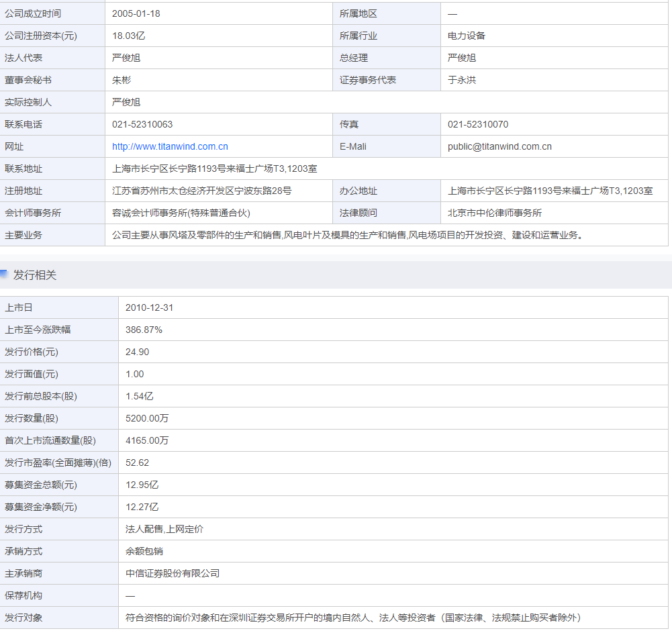The image size is (672, 635).
Task: Click 严俊旭 in the 法人代表 row
Action: coord(126,58)
